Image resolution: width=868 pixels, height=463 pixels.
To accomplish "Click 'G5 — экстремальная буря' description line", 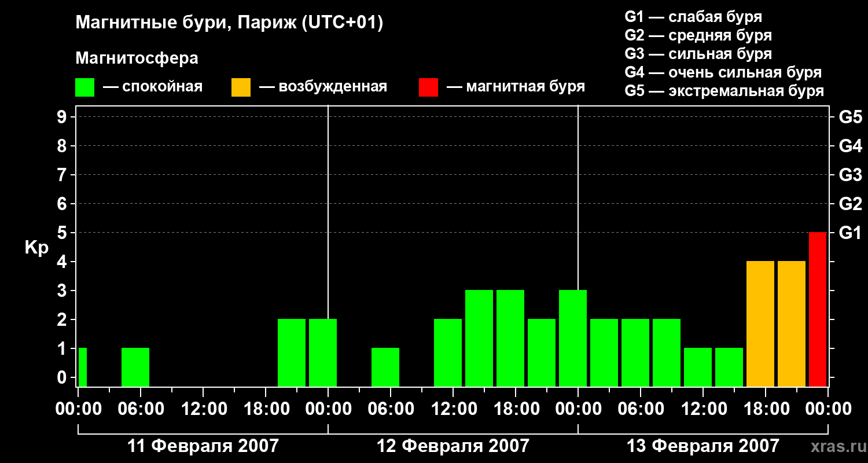I will [x=724, y=91].
